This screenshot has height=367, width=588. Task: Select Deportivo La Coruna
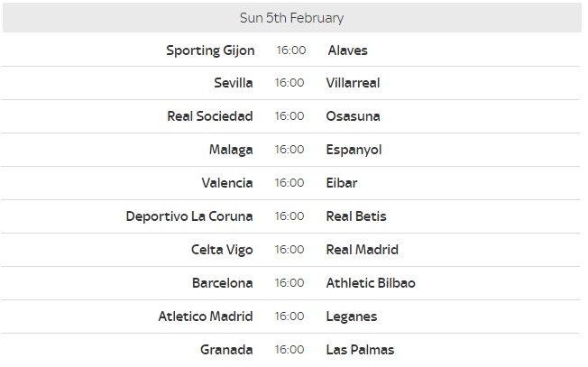[x=189, y=216]
